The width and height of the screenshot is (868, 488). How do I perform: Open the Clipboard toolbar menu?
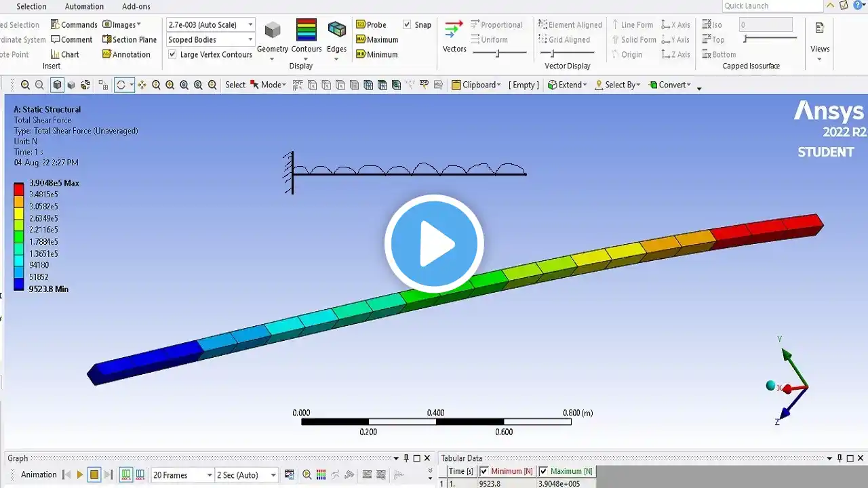(477, 85)
